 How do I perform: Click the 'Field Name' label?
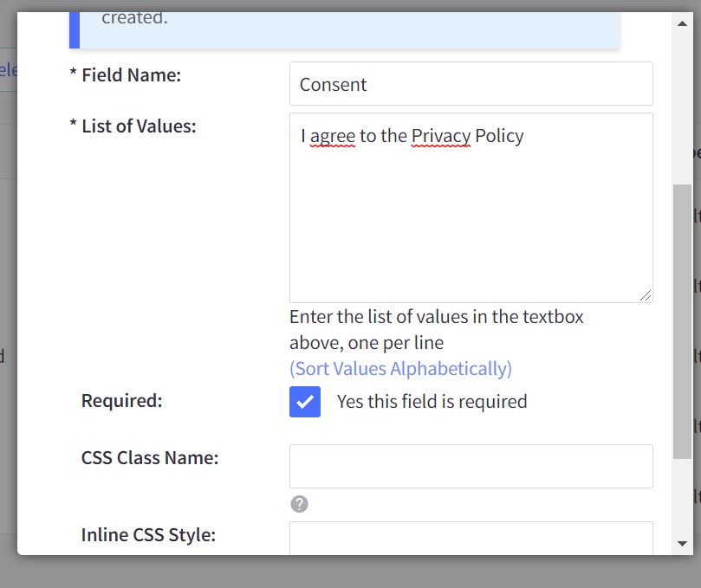coord(131,75)
